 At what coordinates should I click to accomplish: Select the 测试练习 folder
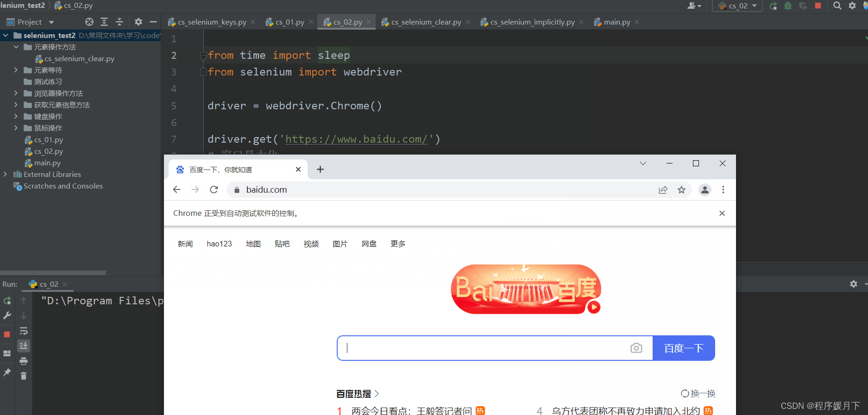click(x=43, y=82)
